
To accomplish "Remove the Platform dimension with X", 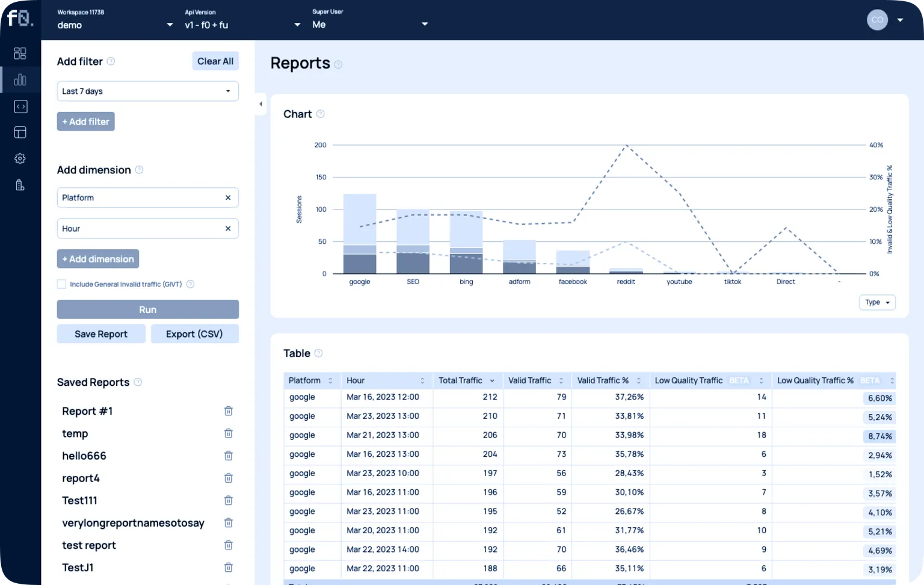I will coord(228,197).
